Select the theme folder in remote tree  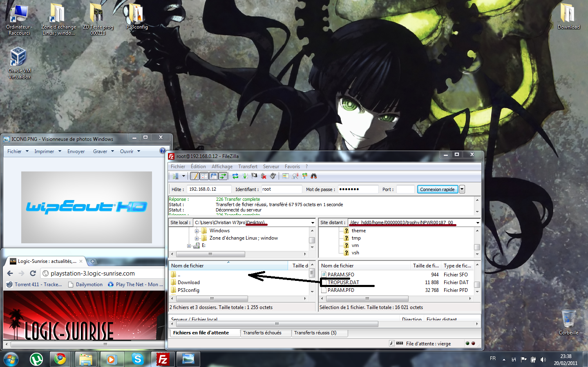pos(358,231)
